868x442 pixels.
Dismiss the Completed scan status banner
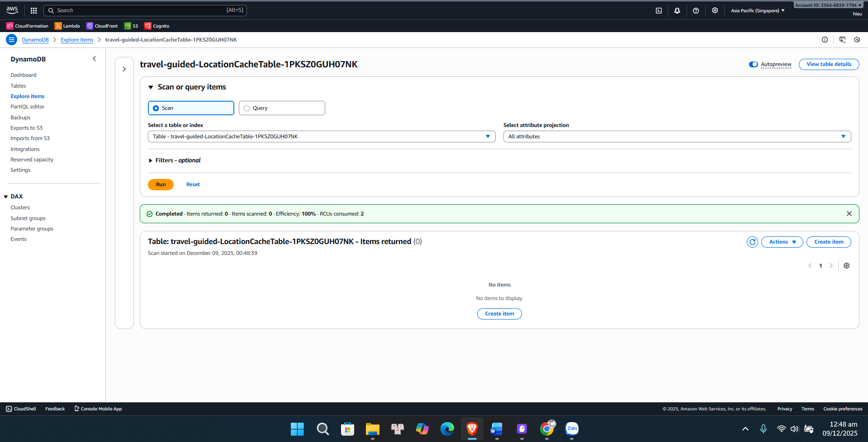[x=849, y=214]
